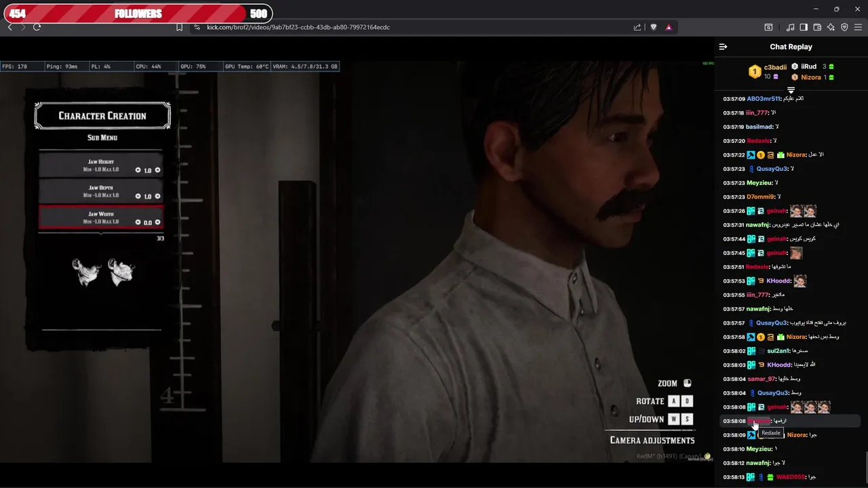Click the 454 Followers goal progress bar
The width and height of the screenshot is (868, 488).
(x=137, y=14)
